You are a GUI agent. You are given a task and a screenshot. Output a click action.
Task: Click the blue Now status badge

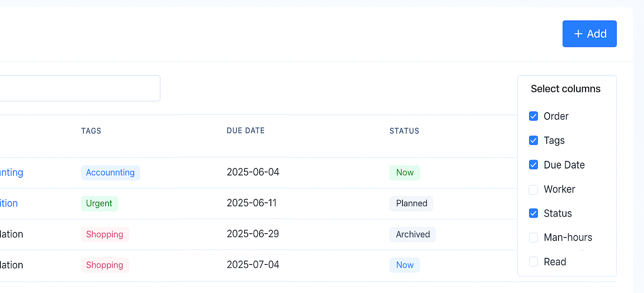(405, 265)
